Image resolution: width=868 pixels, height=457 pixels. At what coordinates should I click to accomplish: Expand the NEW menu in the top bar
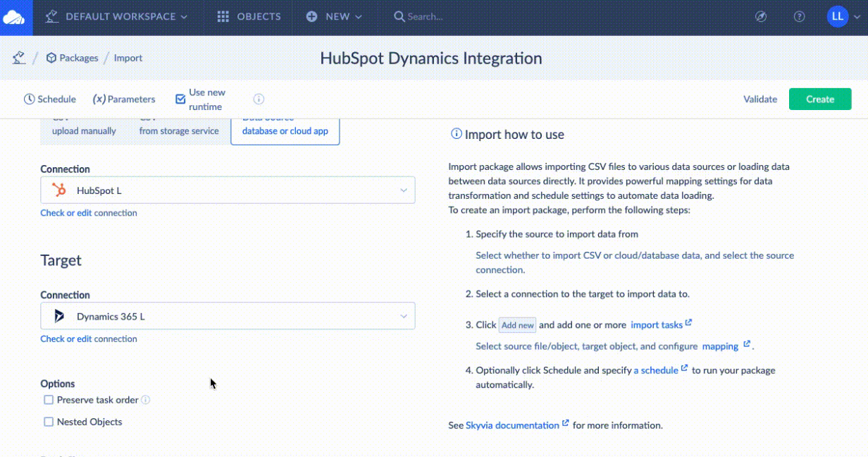[335, 16]
